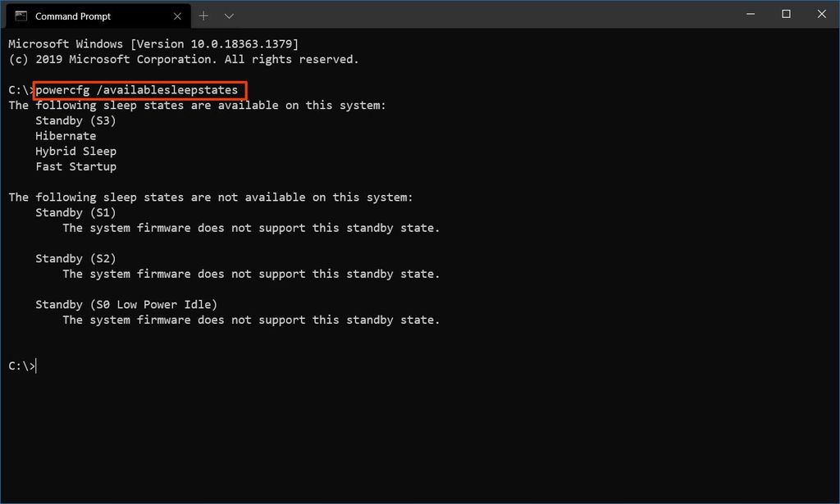This screenshot has height=504, width=840.
Task: Open the terminal profiles dropdown chevron
Action: pos(228,15)
